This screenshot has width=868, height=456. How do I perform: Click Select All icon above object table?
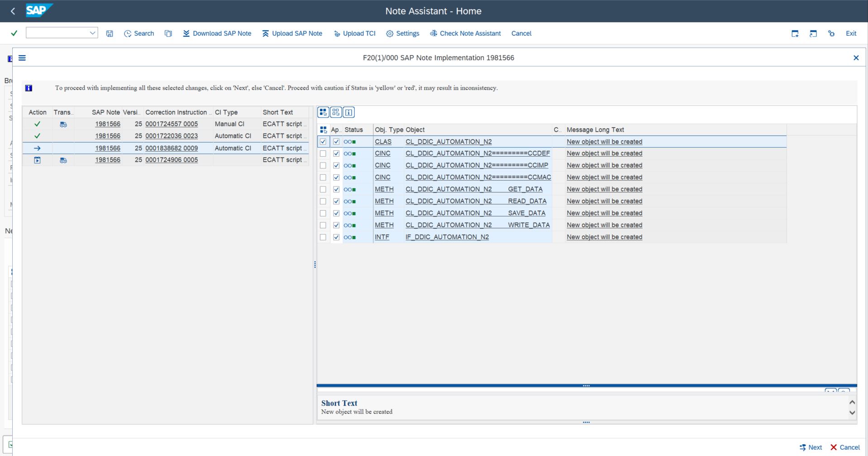coord(323,112)
